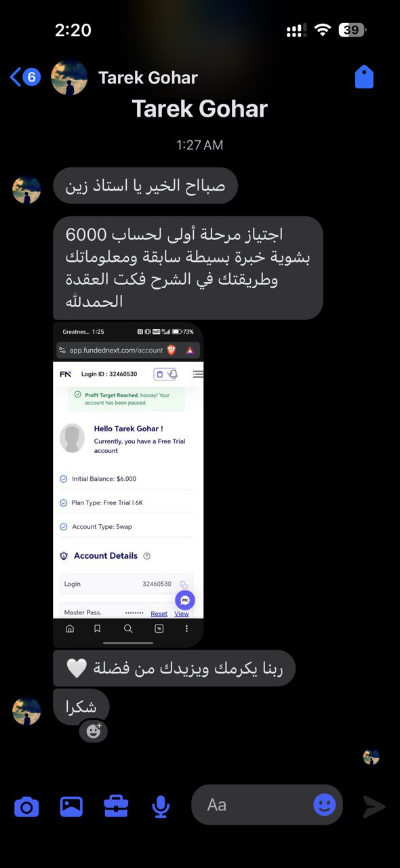Open the photo gallery icon
The height and width of the screenshot is (868, 400).
coord(71,806)
